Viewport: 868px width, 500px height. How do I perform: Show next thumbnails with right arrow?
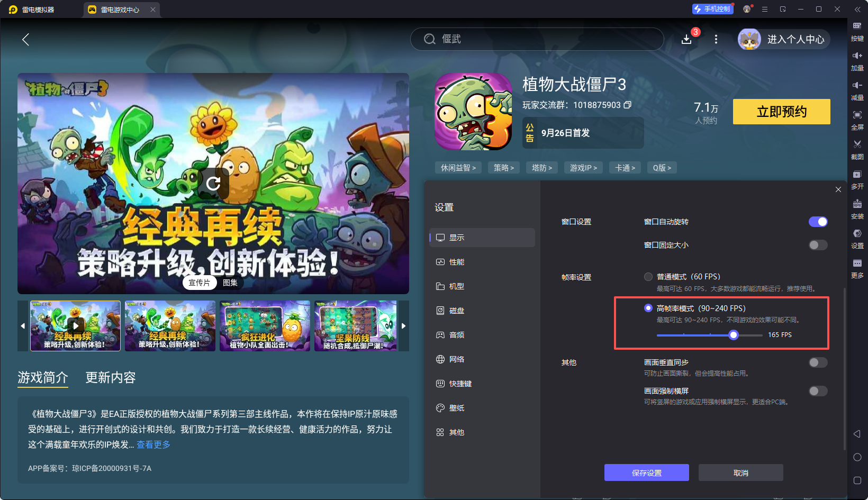pos(404,326)
